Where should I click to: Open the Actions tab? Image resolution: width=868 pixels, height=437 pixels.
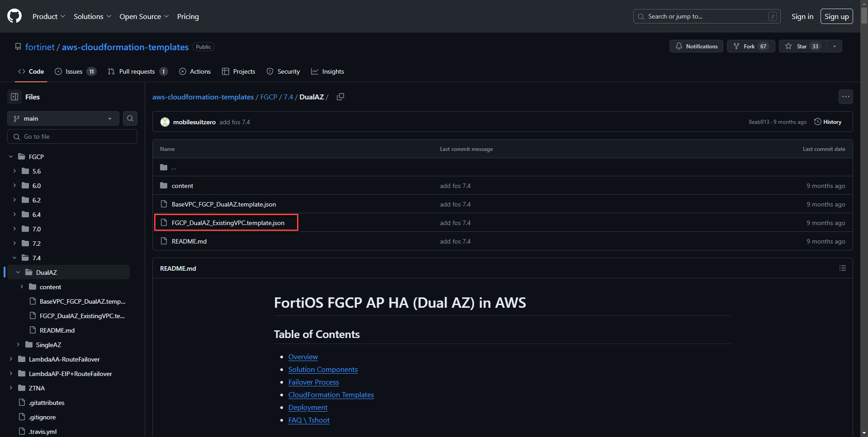[195, 71]
